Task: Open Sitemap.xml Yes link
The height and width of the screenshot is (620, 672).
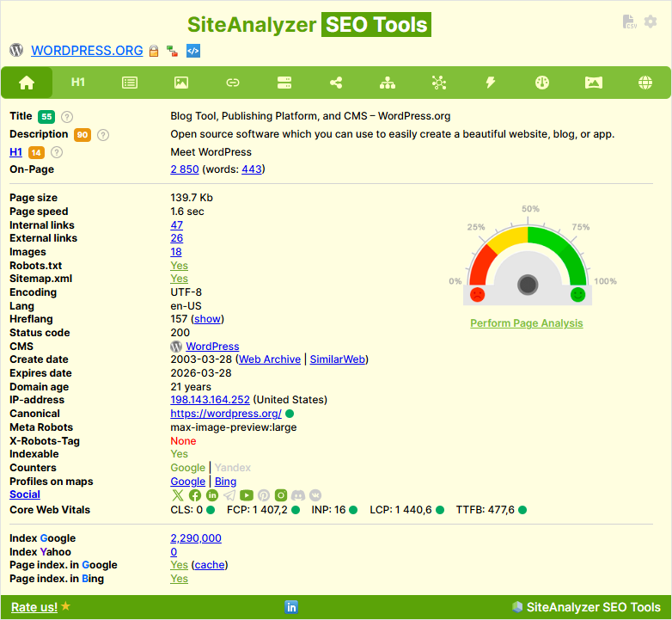Action: (x=179, y=279)
